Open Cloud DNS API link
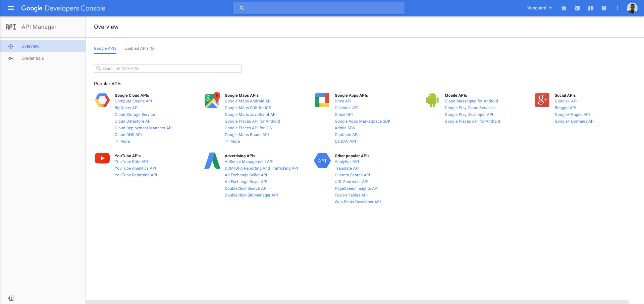This screenshot has height=304, width=644. 128,135
